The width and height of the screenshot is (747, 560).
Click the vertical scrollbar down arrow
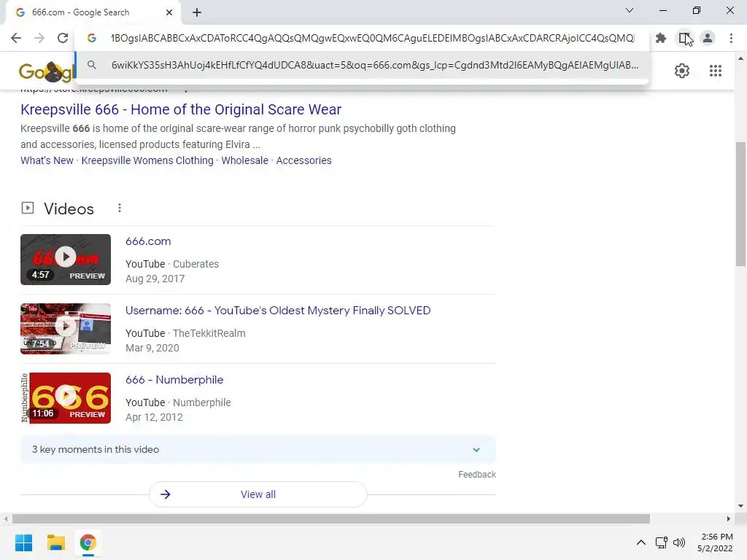click(740, 506)
